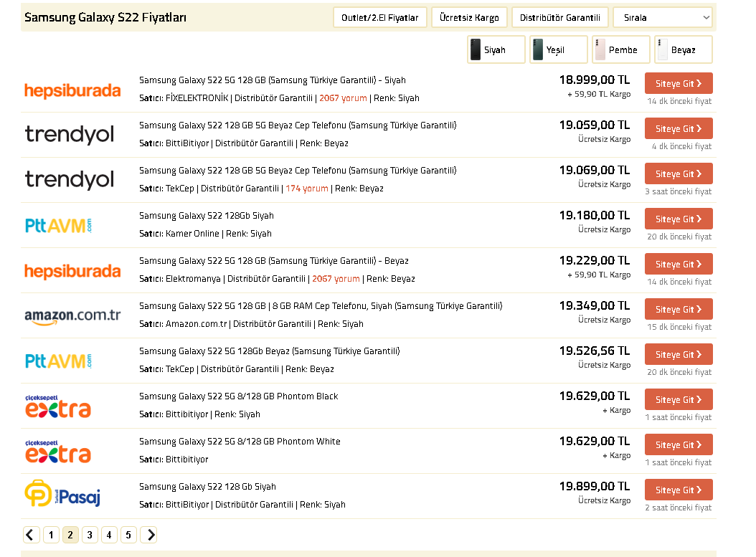The image size is (756, 557).
Task: Go to page 5 of results
Action: pyautogui.click(x=128, y=535)
